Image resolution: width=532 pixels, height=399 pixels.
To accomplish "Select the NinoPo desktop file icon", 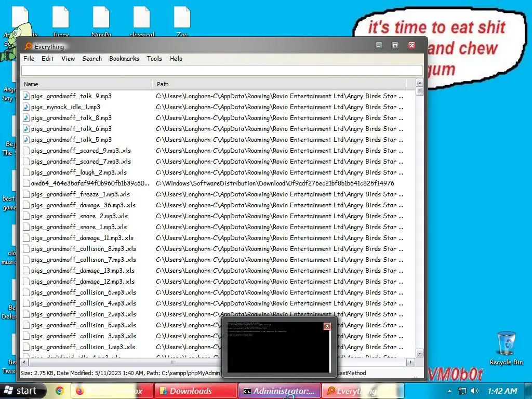I will point(101,22).
